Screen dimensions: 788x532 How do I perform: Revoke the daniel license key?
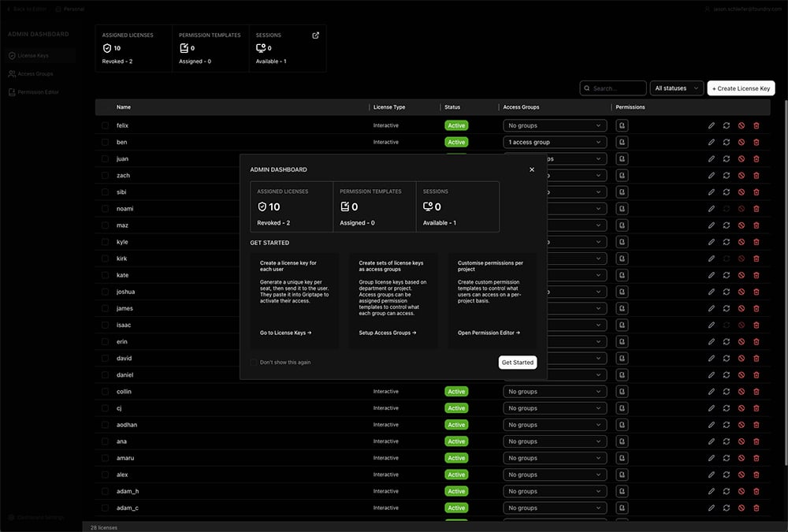click(x=742, y=375)
